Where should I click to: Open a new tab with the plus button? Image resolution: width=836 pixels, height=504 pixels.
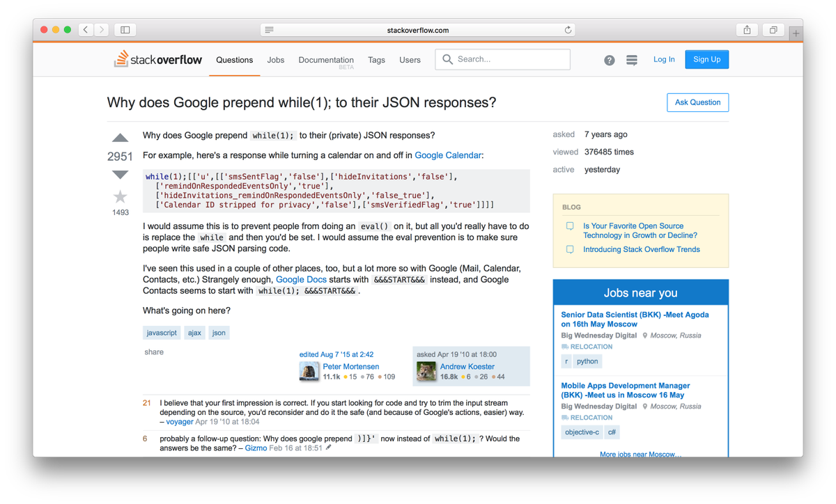coord(796,33)
